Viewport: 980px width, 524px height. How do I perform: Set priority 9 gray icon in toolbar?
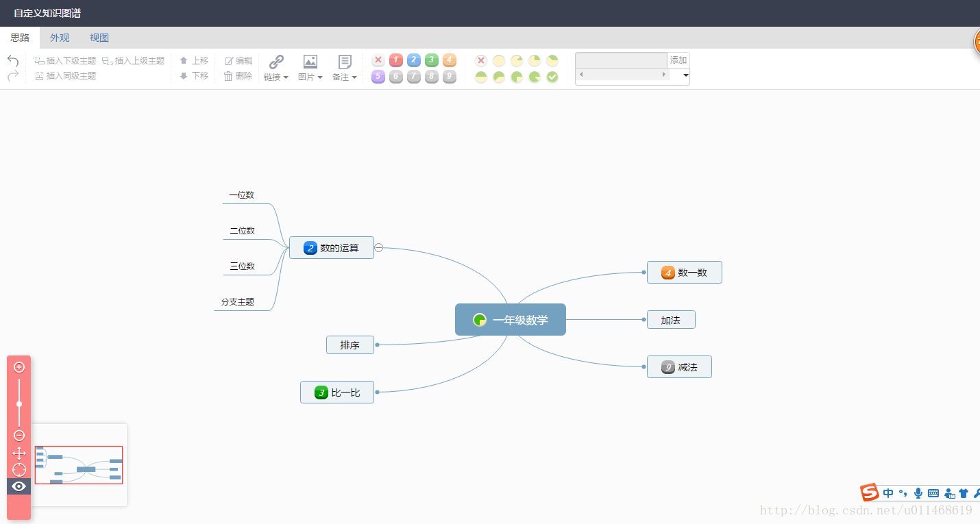click(450, 77)
